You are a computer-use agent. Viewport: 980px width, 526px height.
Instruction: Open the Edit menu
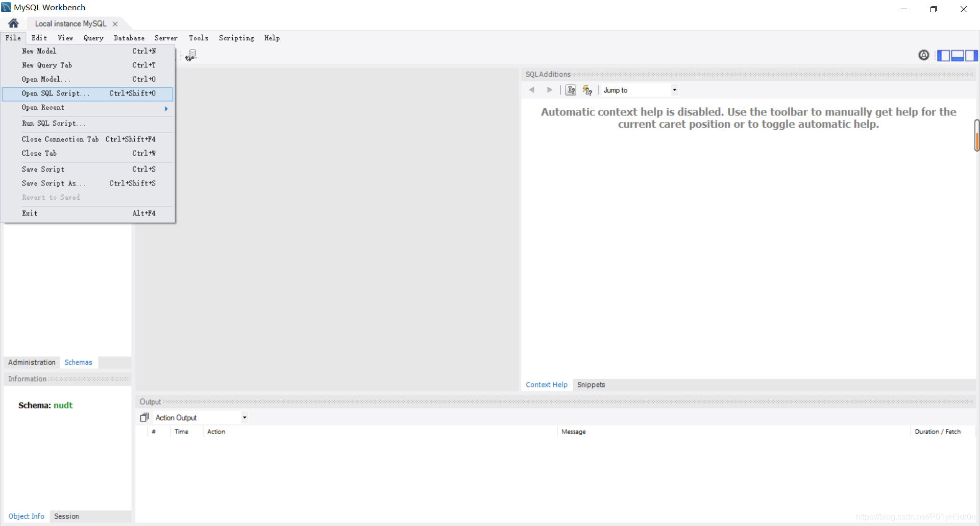(x=39, y=38)
